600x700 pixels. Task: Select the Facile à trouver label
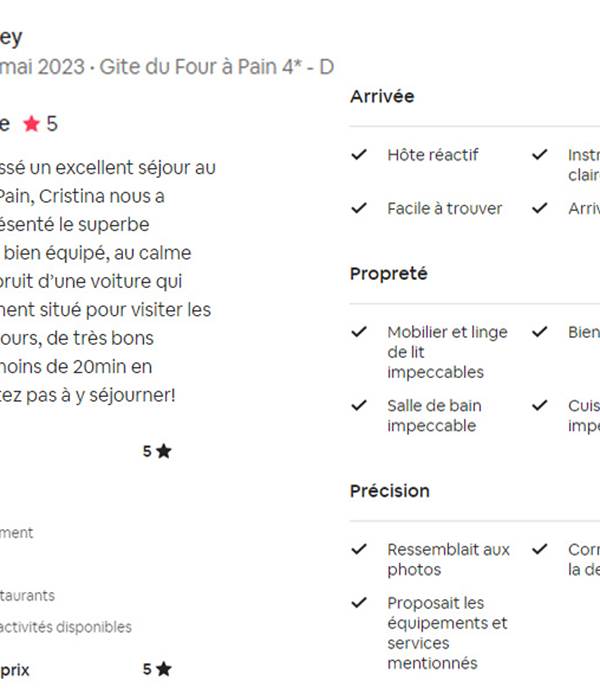(x=445, y=208)
